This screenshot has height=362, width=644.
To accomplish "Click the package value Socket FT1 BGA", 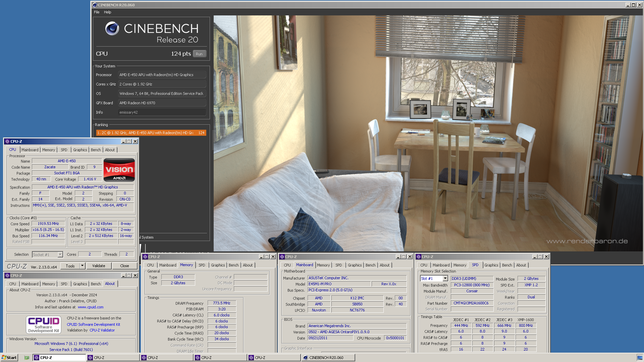I will (67, 173).
